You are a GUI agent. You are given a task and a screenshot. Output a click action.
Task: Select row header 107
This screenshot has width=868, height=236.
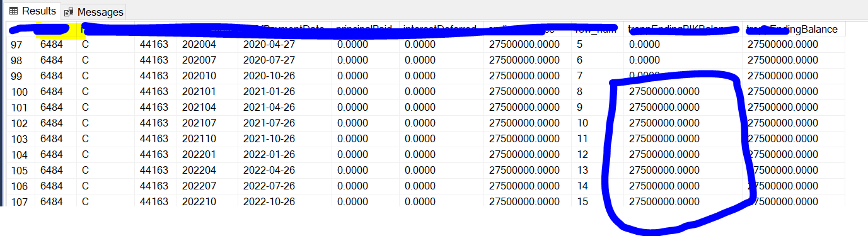tap(20, 201)
